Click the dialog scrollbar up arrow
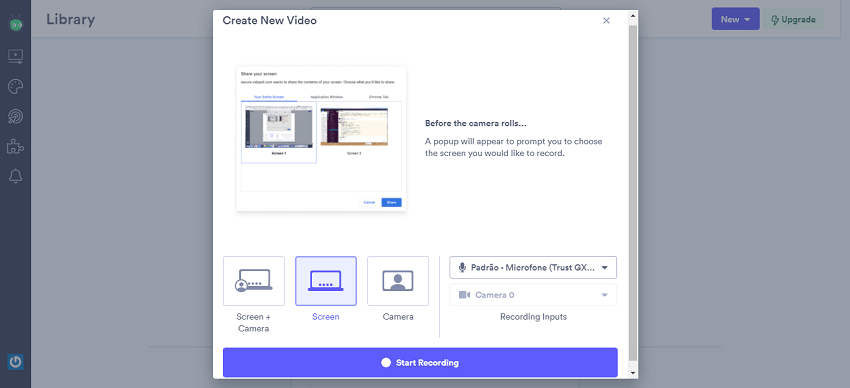Screen dimensions: 850x388 point(633,16)
